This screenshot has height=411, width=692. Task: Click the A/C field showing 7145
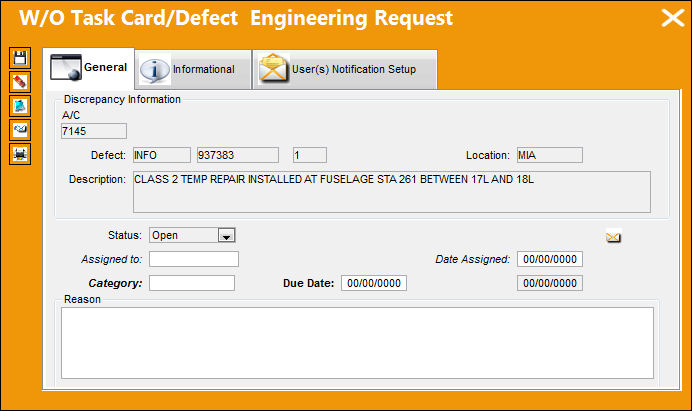94,131
